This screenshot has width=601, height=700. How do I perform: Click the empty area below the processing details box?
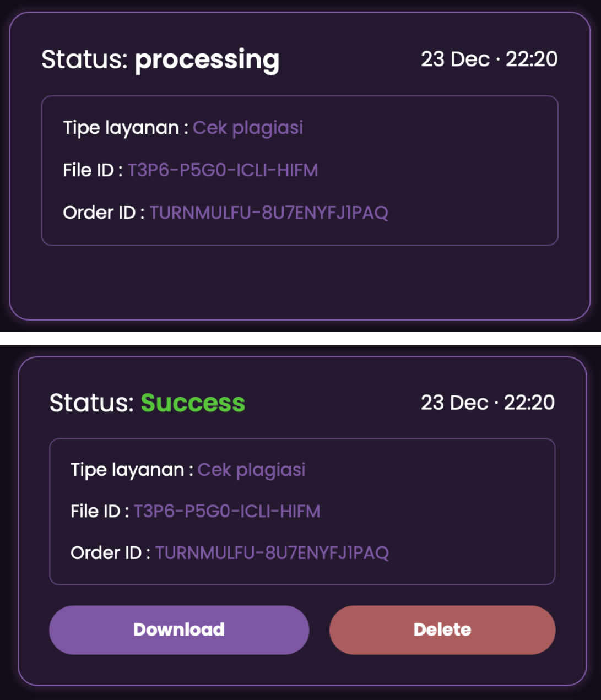pos(300,281)
